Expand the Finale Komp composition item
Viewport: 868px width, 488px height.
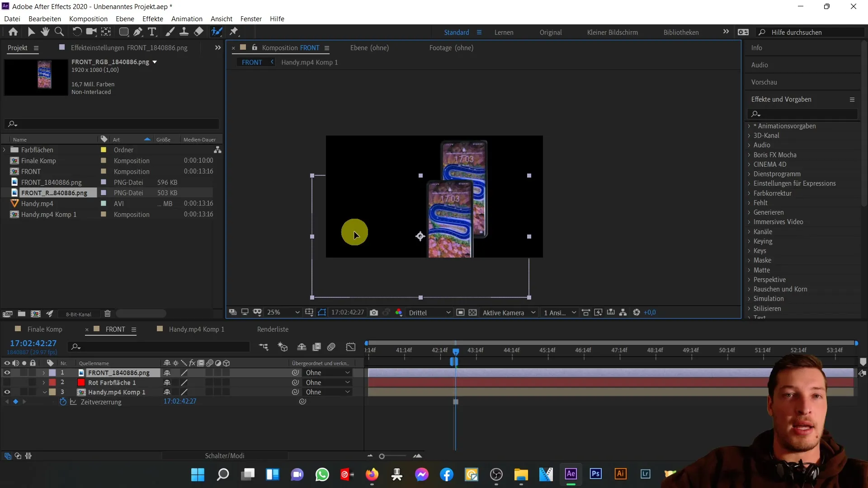pos(5,160)
